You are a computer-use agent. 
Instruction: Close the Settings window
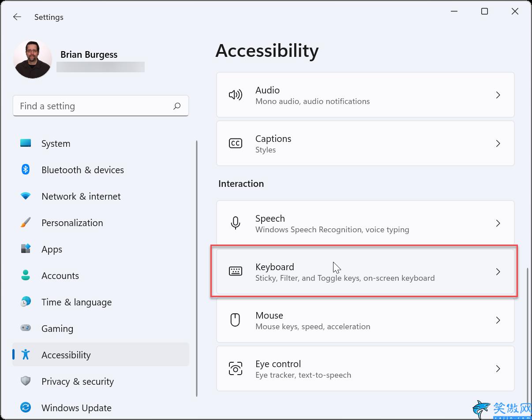(515, 11)
